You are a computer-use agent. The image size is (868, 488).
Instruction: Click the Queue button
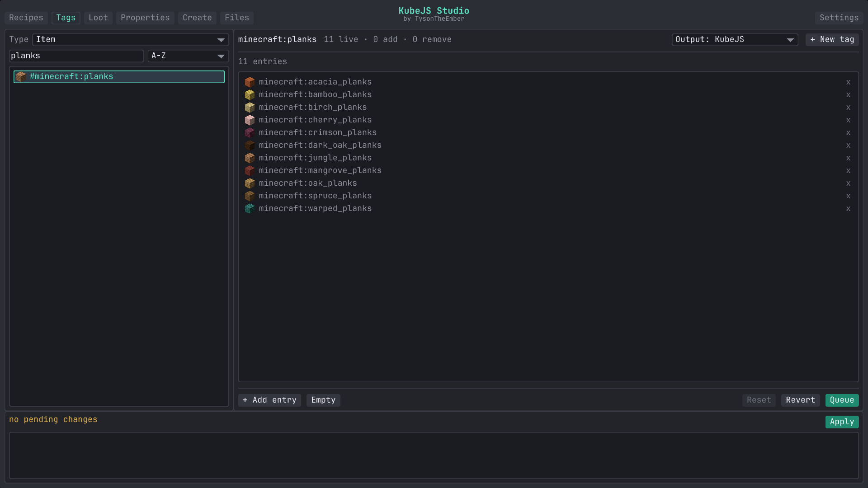pos(842,400)
